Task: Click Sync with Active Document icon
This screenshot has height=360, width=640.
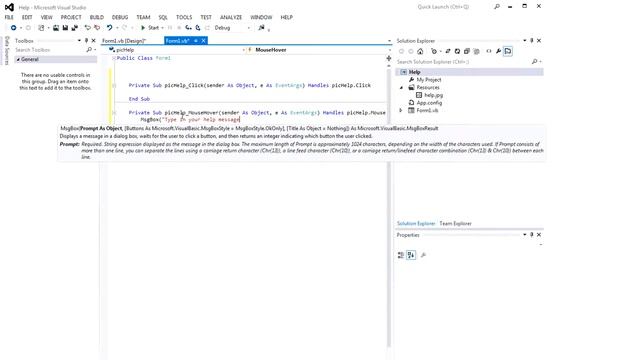Action: click(448, 51)
